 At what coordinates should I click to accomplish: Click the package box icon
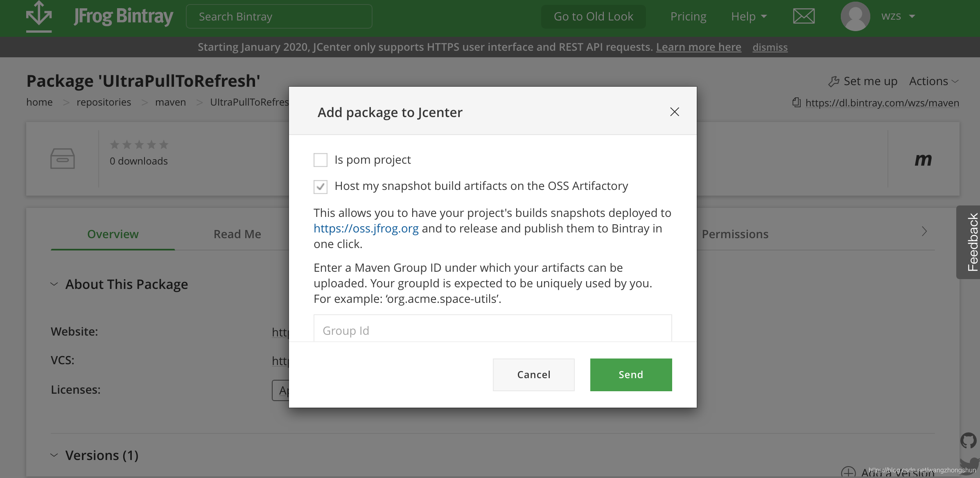click(x=62, y=158)
